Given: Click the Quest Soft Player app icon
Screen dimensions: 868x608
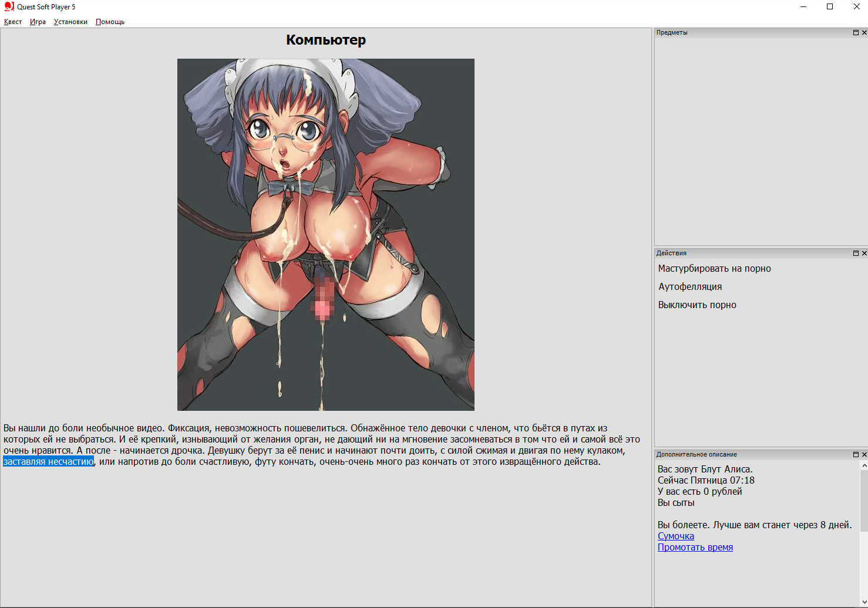Looking at the screenshot, I should tap(9, 6).
